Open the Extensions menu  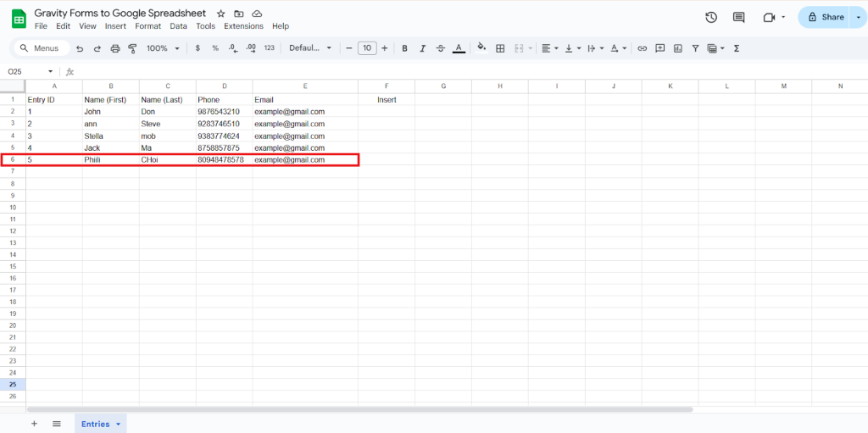(243, 26)
